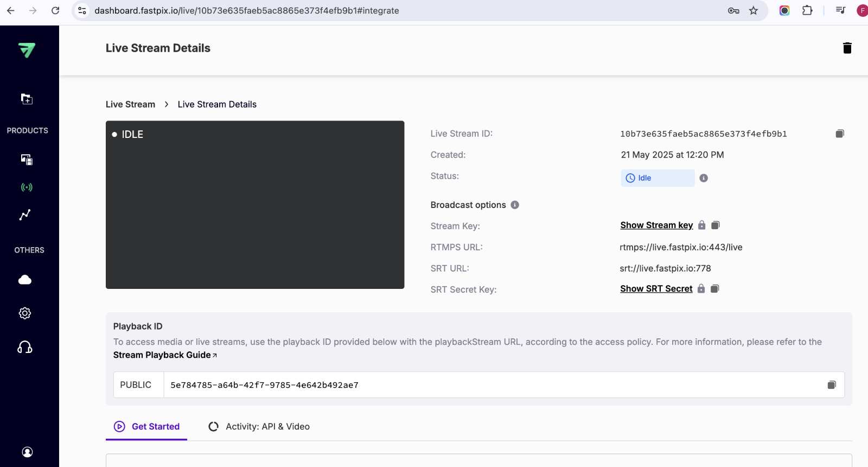Open the browser profile avatar
Viewport: 868px width, 467px height.
862,10
